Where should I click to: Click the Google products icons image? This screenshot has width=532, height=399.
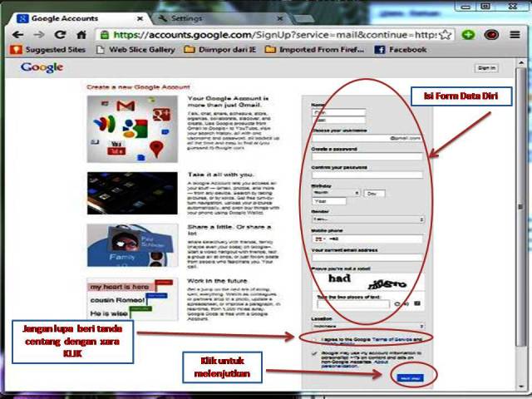point(132,130)
